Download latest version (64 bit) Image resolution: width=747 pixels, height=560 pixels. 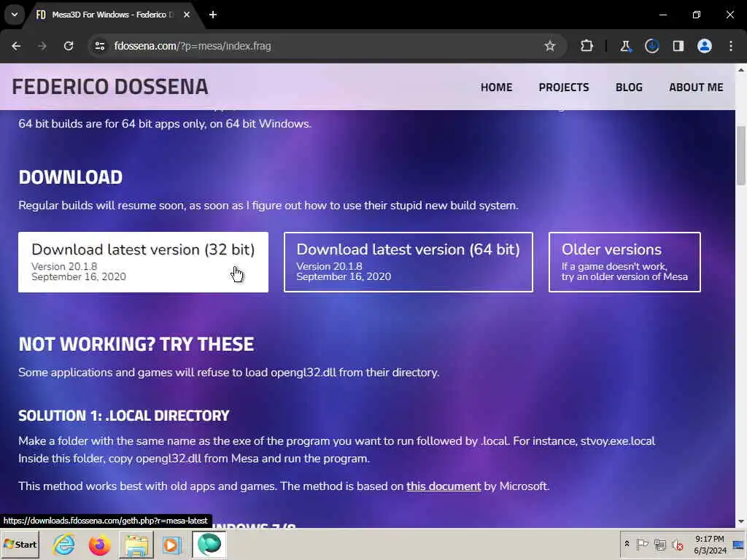tap(409, 262)
